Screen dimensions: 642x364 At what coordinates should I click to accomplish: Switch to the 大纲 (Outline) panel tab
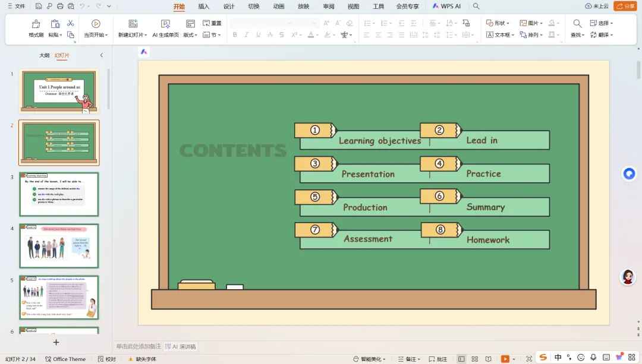[x=45, y=55]
